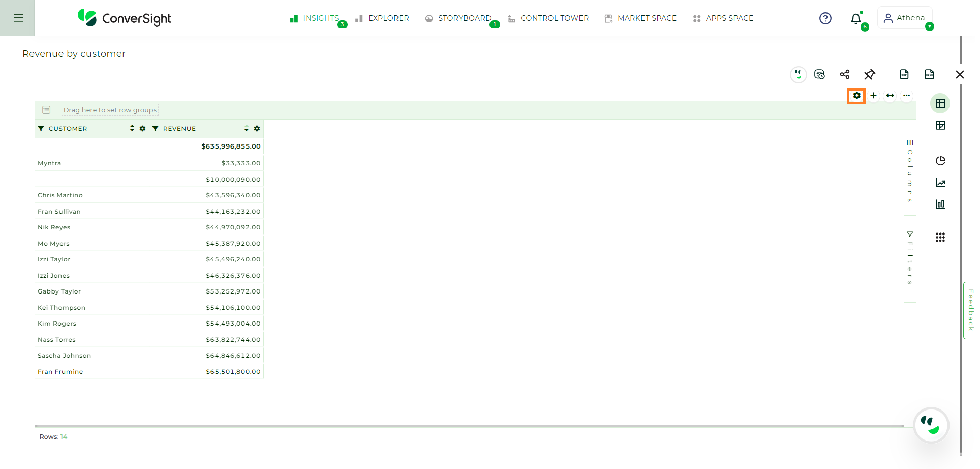Open the Insights tab

(x=314, y=18)
